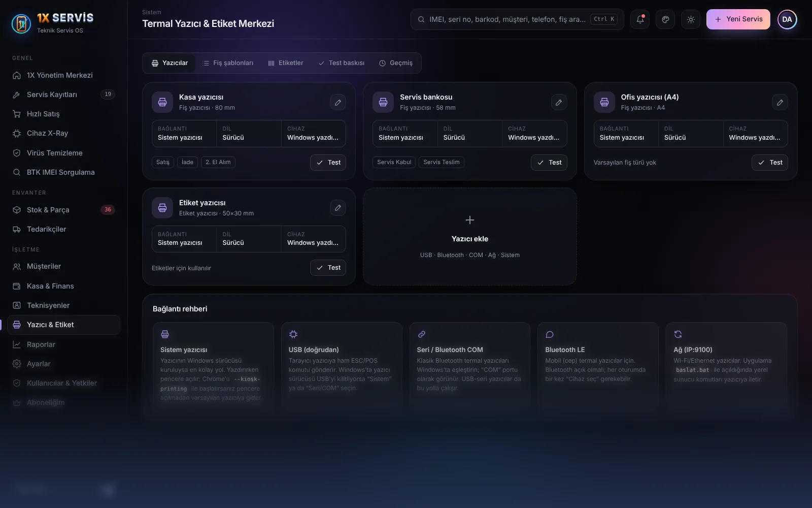Switch to Fiş şablonları tab
The height and width of the screenshot is (508, 812).
coord(228,63)
